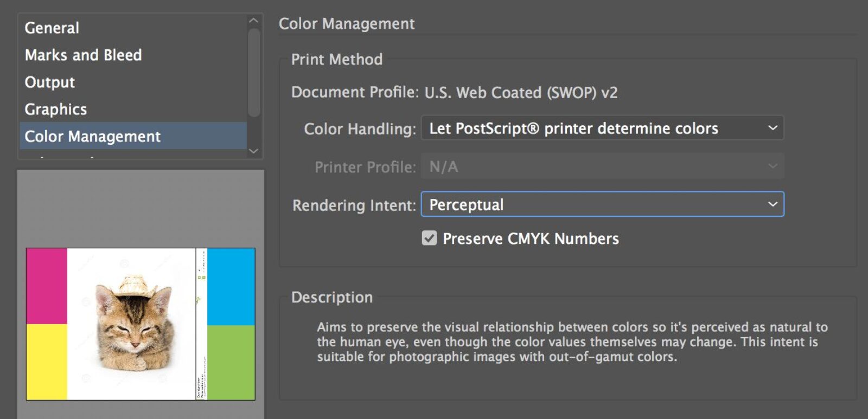This screenshot has height=419, width=868.
Task: Open the Color Handling dropdown
Action: point(602,128)
